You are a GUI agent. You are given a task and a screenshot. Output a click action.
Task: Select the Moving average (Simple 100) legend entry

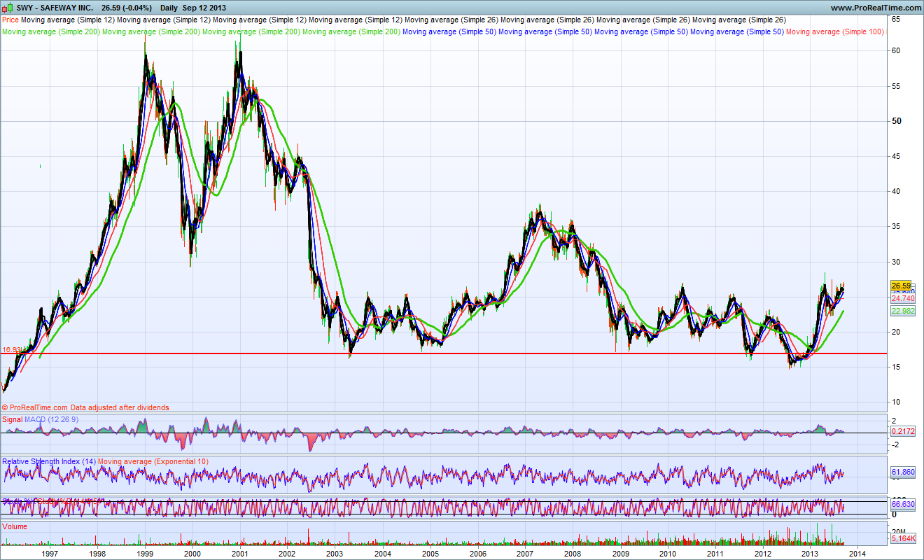pos(834,31)
